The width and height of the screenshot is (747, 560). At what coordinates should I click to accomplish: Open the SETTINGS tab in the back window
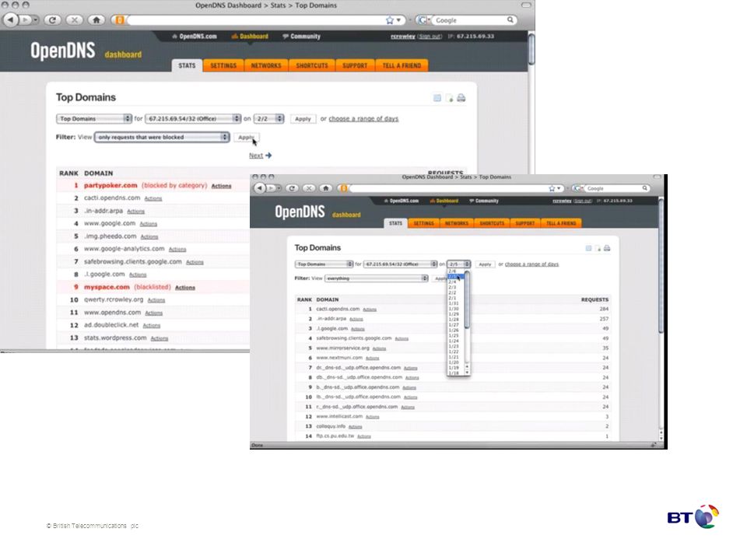click(x=223, y=65)
